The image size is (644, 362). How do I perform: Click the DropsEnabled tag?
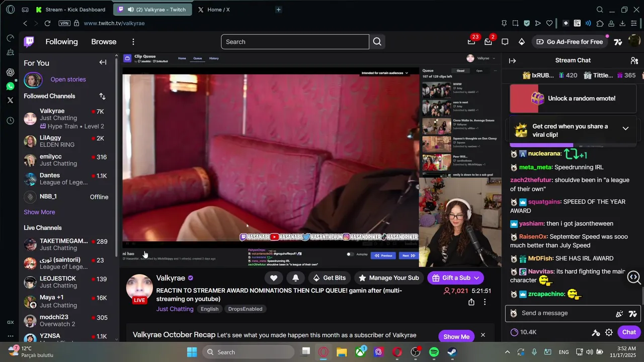tap(245, 309)
